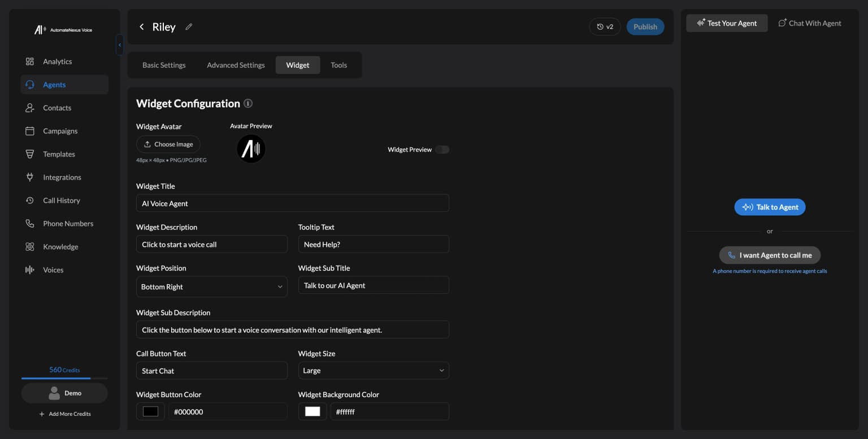The width and height of the screenshot is (868, 439).
Task: Click the Campaigns calendar icon
Action: point(30,131)
